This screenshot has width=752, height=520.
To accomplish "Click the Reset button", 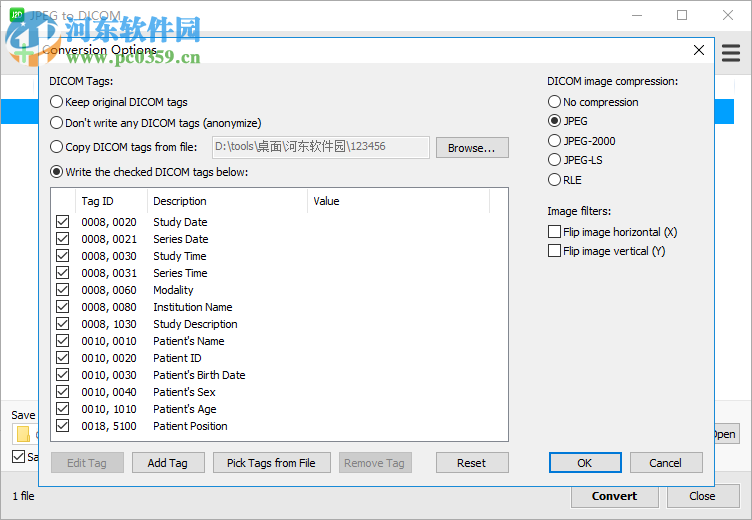I will point(472,463).
